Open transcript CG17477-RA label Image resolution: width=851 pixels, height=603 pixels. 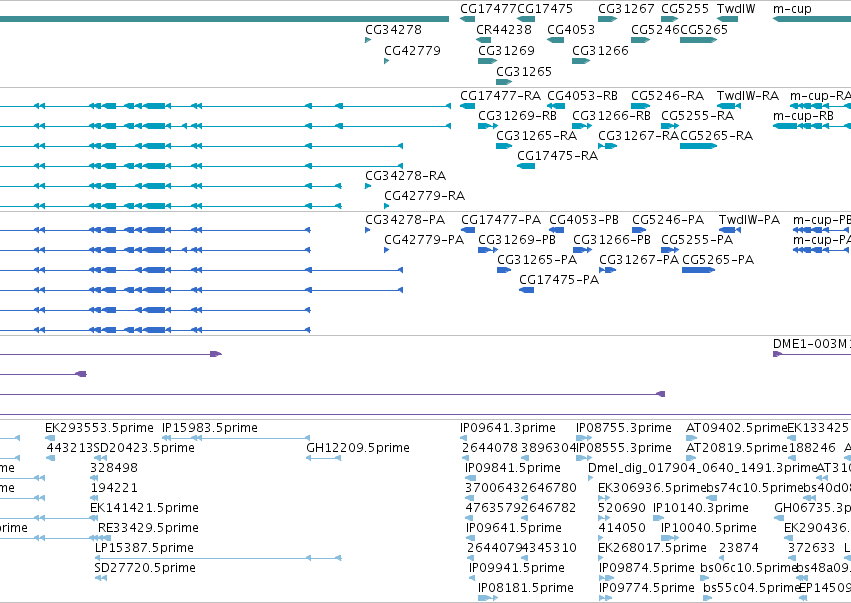500,96
